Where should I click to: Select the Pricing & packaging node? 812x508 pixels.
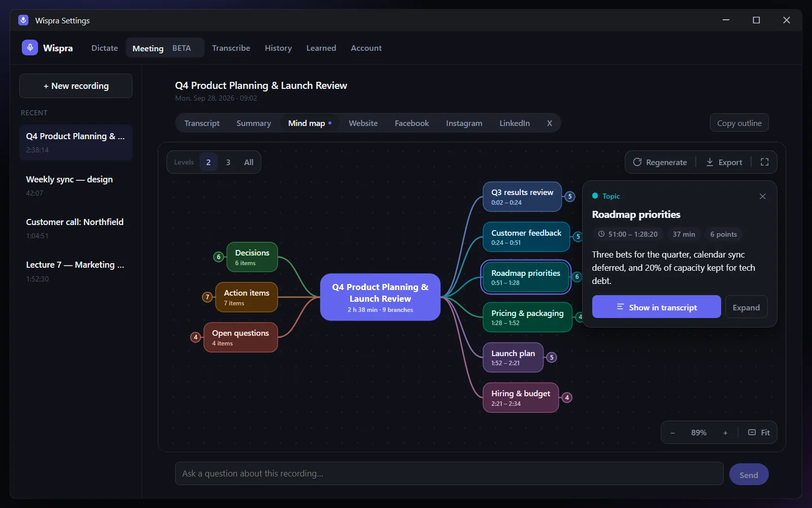527,317
